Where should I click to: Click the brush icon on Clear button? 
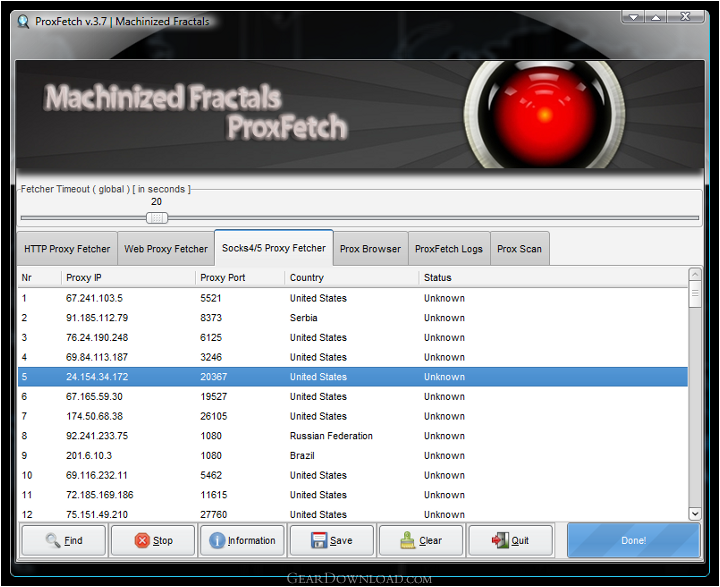[x=407, y=540]
